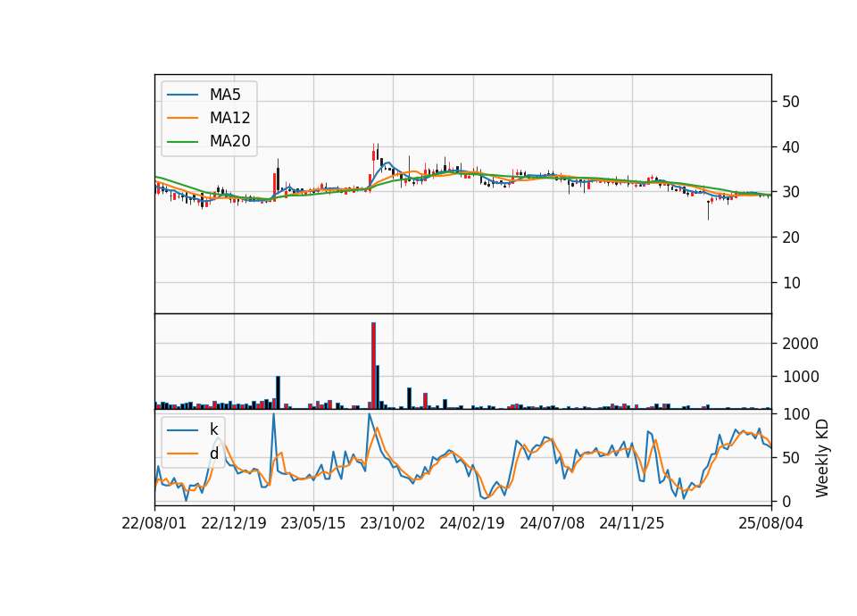Click the KD axis value 0

786,501
